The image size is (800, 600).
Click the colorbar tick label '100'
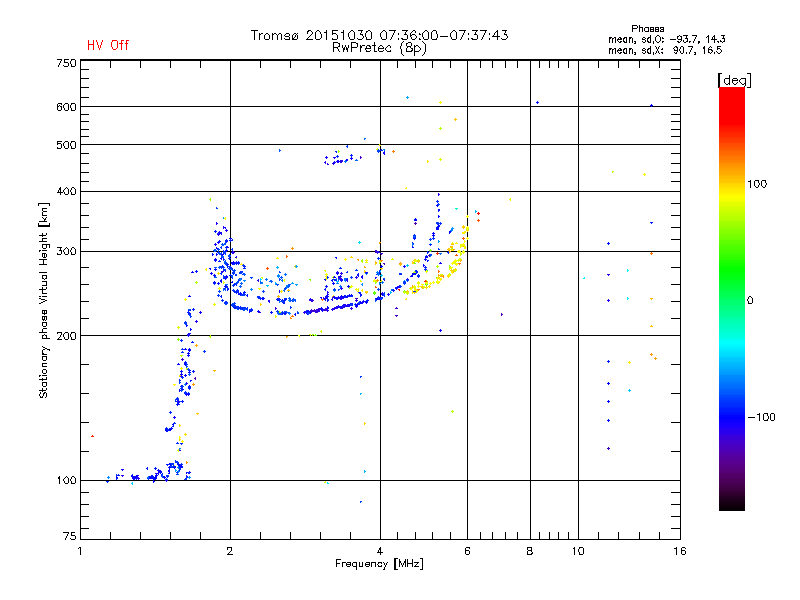point(757,184)
